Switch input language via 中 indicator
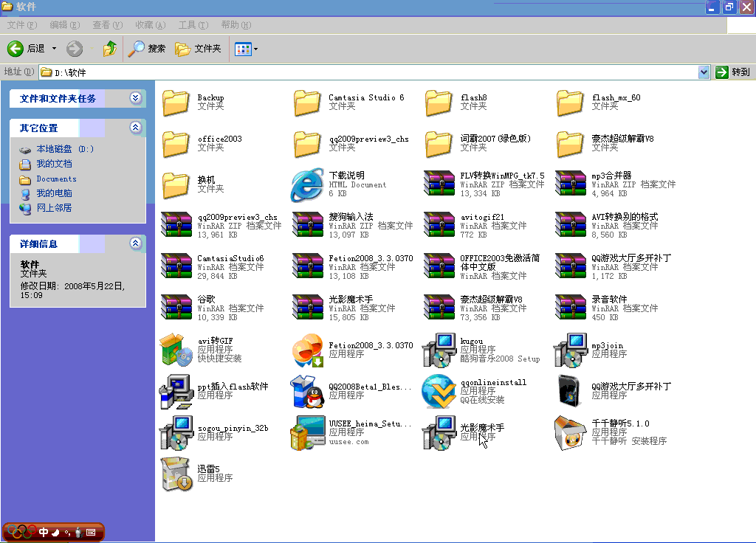This screenshot has height=543, width=756. point(44,533)
